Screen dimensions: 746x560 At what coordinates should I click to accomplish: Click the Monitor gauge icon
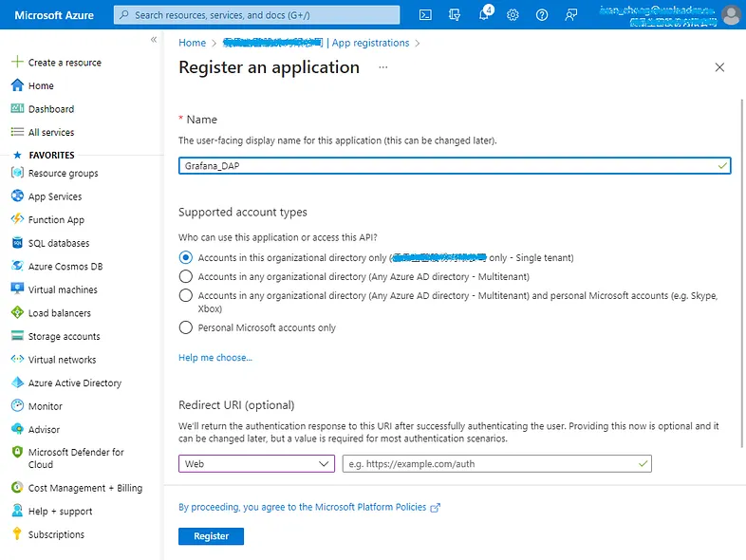[x=17, y=405]
